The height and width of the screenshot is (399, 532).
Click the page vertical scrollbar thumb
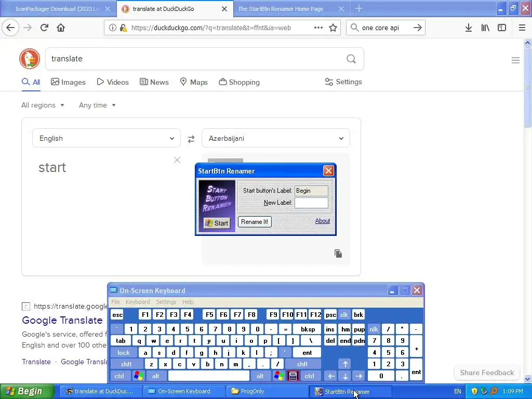(527, 87)
